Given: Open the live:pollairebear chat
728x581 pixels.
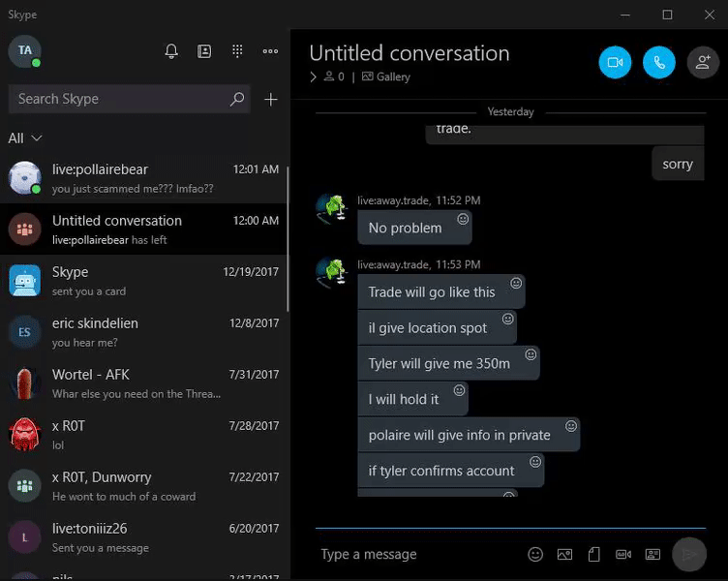Looking at the screenshot, I should point(144,178).
